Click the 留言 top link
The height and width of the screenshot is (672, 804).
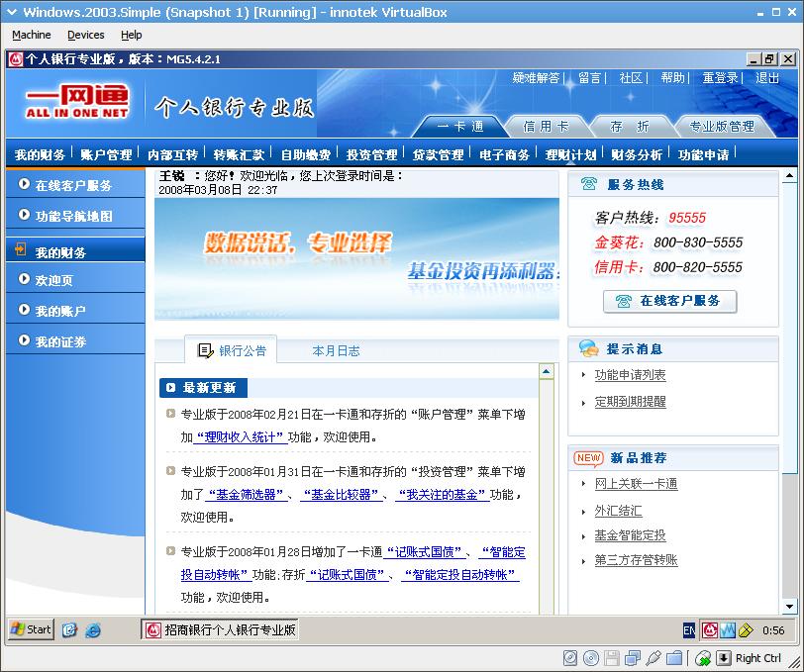(x=589, y=78)
